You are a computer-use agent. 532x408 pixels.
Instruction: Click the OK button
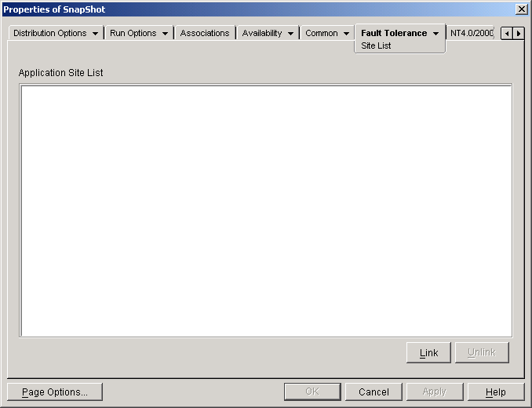pos(312,392)
